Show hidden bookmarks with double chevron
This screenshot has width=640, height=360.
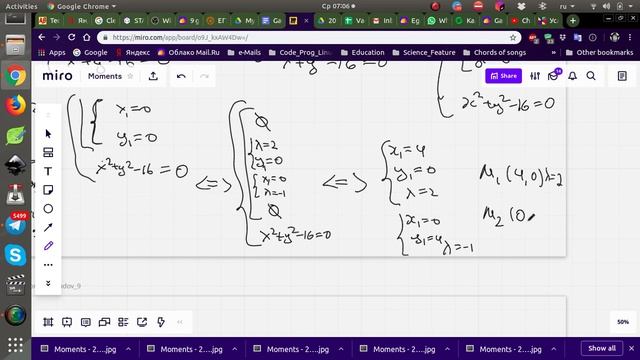pyautogui.click(x=553, y=52)
